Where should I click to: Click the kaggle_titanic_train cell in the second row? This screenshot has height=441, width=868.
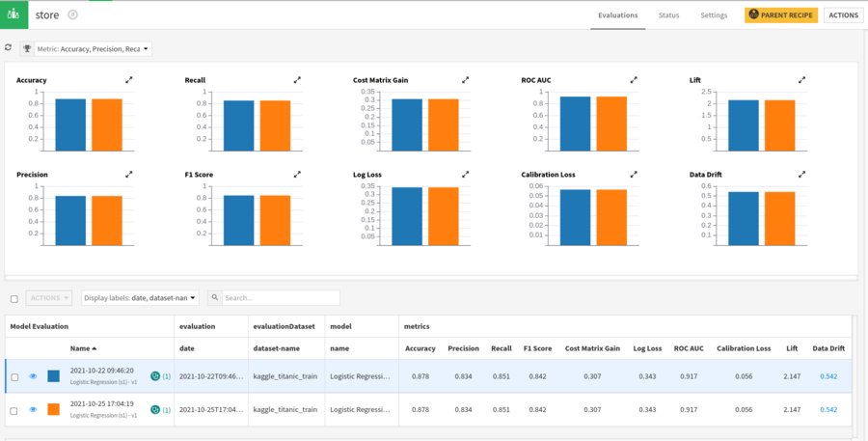click(285, 410)
